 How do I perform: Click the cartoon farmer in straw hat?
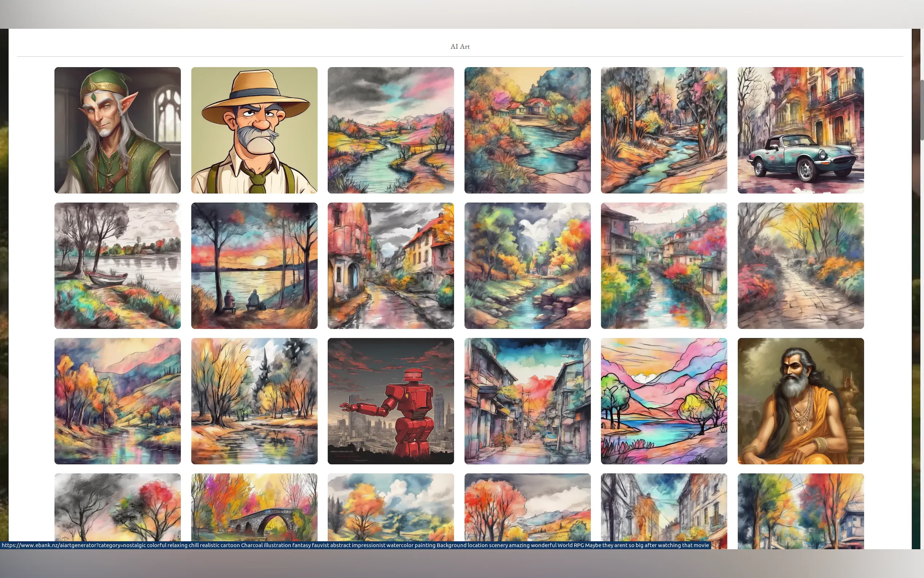point(254,130)
